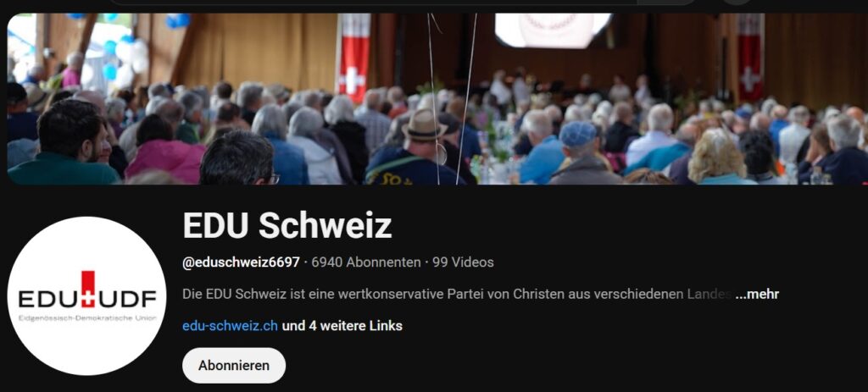Click the 6940 Abonnenten subscriber count
Image resolution: width=868 pixels, height=392 pixels.
[x=366, y=262]
